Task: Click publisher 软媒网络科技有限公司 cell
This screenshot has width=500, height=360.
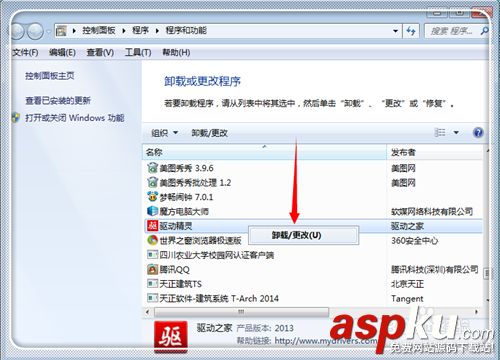Action: [x=432, y=211]
